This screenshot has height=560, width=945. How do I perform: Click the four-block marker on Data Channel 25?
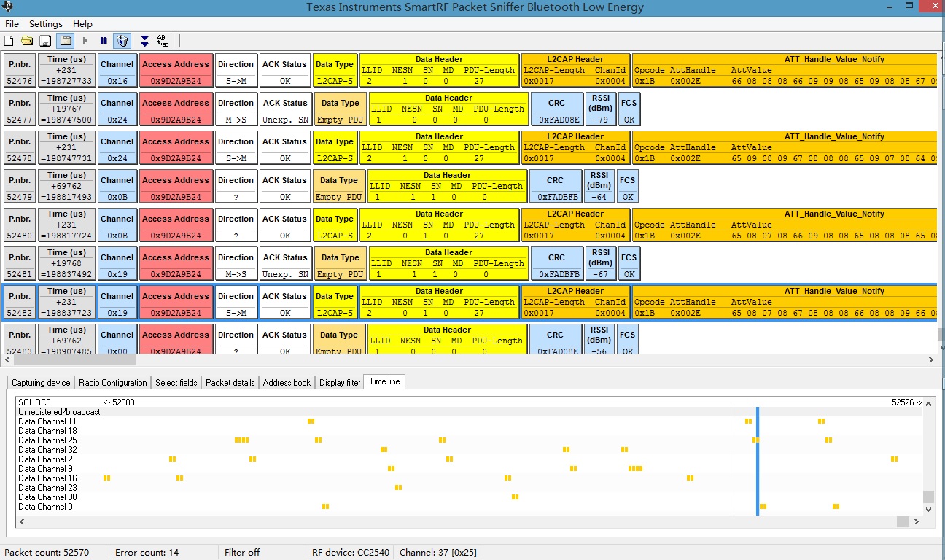(x=241, y=440)
